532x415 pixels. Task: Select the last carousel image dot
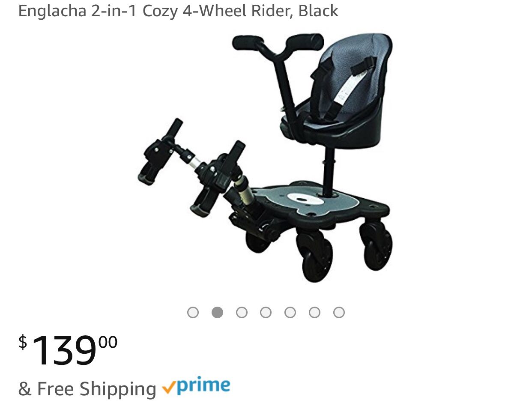(339, 313)
